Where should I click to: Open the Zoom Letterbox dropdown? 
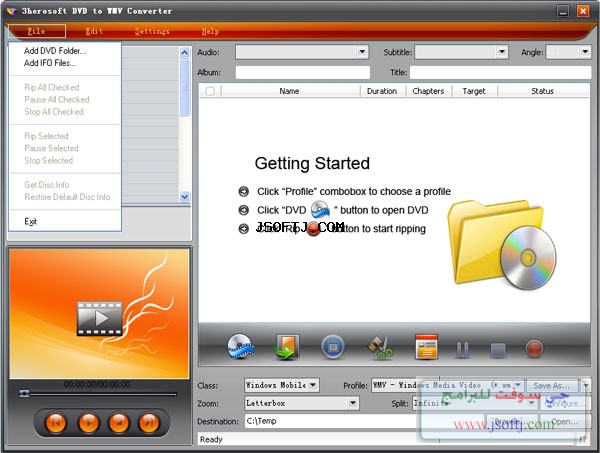pos(353,403)
